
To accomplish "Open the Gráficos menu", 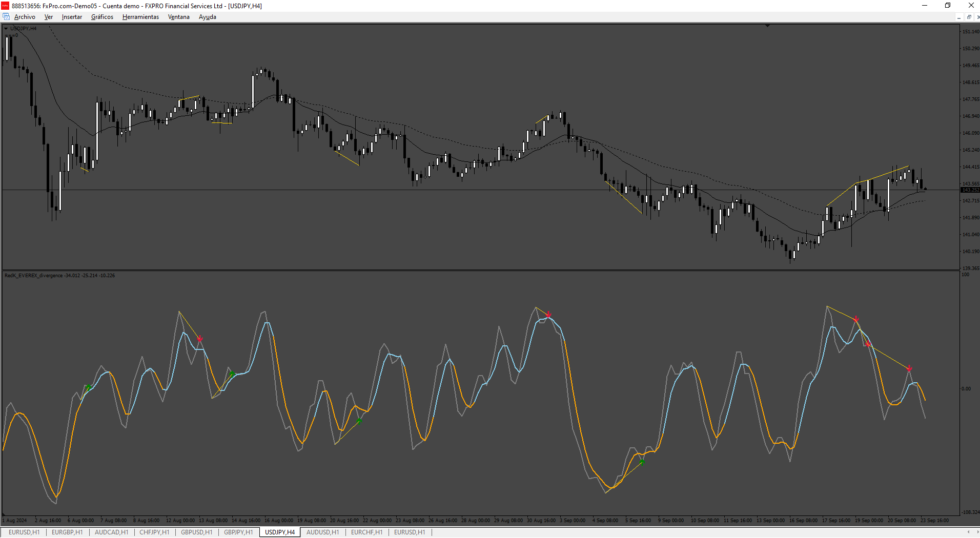I will coord(102,17).
